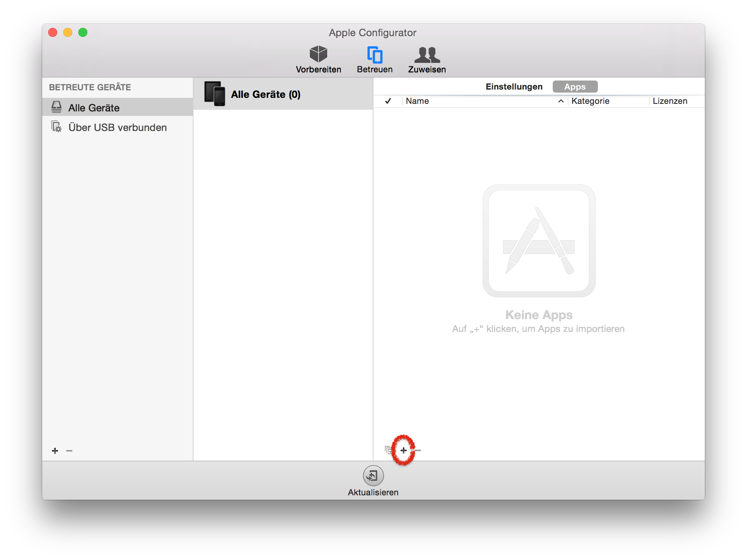This screenshot has width=747, height=560.
Task: Add a new device group in sidebar
Action: coord(55,451)
